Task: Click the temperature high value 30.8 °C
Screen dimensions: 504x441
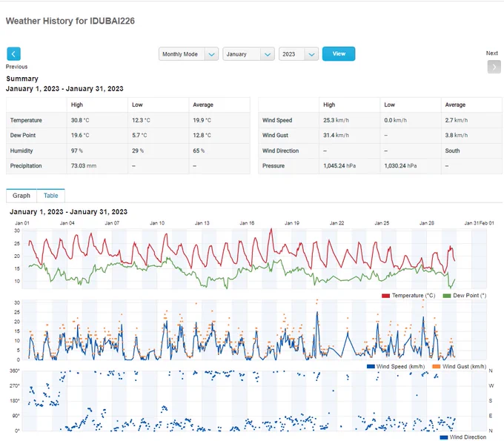Action: 80,120
